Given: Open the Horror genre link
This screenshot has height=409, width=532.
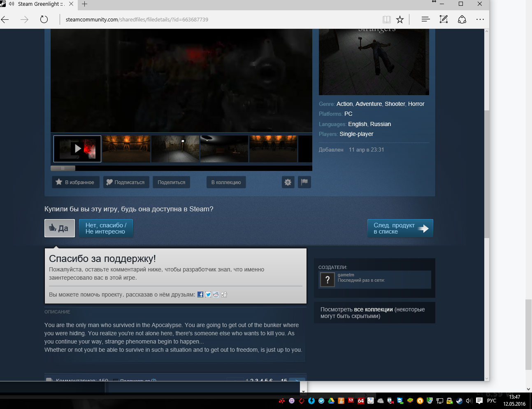Looking at the screenshot, I should point(416,104).
